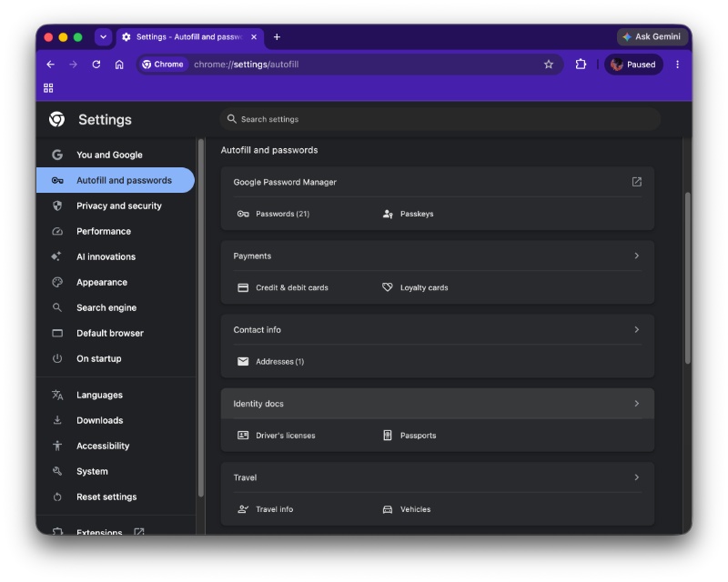The image size is (728, 582).
Task: Click the Travel info person icon
Action: [243, 509]
